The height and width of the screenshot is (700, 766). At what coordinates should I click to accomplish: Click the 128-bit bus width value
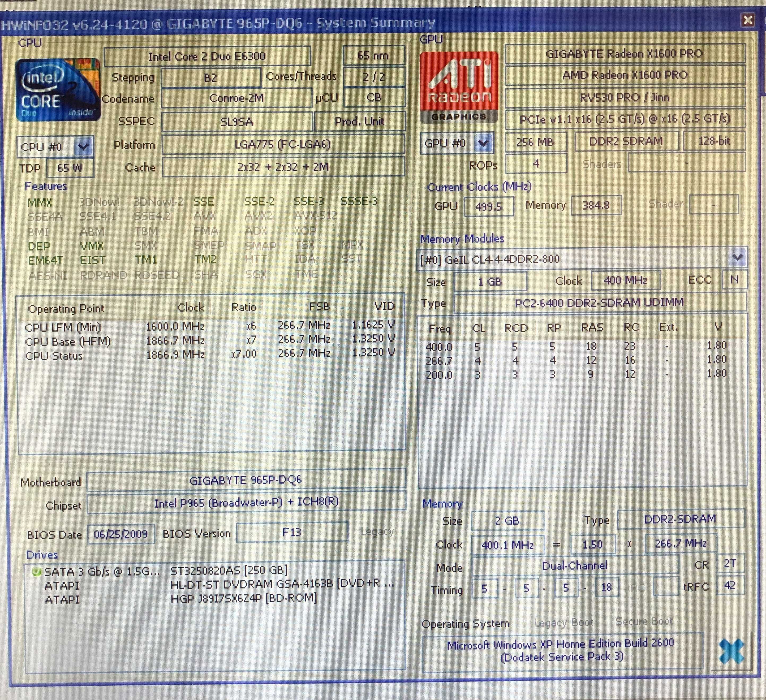coord(714,141)
